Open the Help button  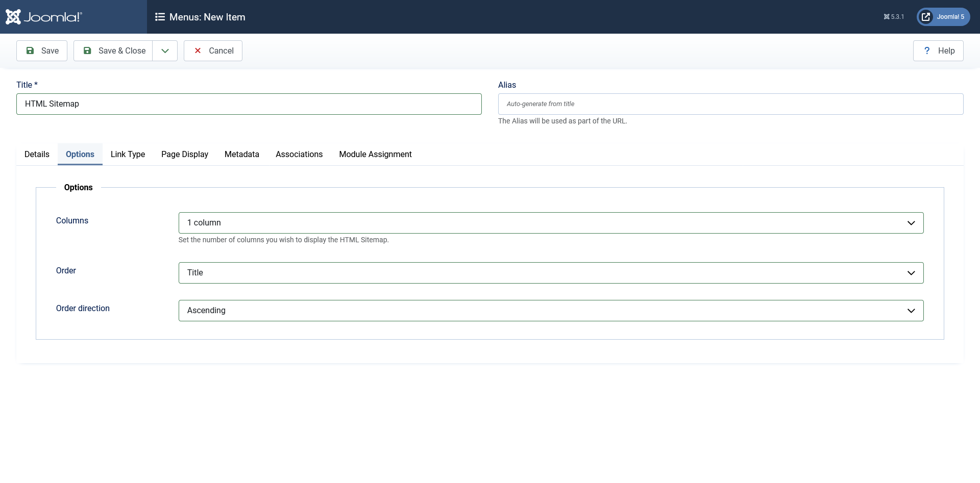click(x=938, y=50)
